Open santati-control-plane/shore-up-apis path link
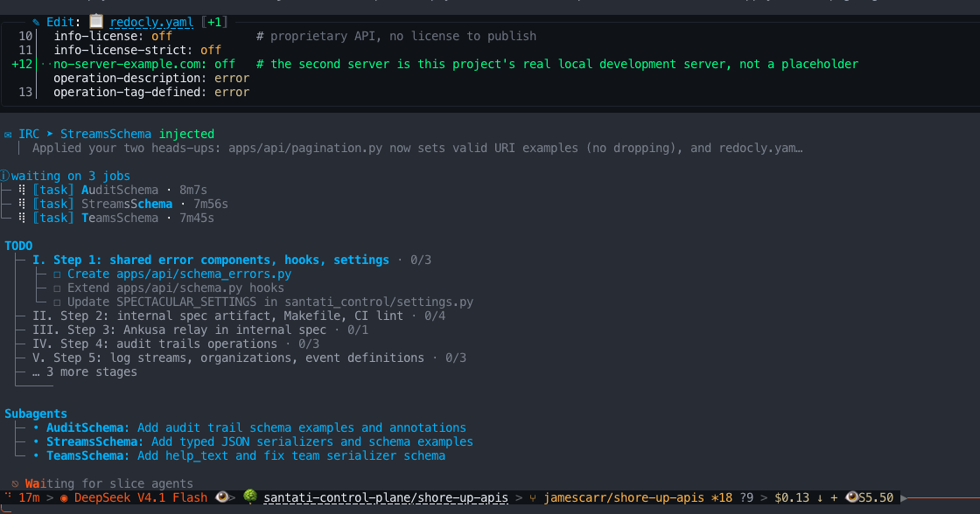Viewport: 980px width, 514px height. pos(386,497)
